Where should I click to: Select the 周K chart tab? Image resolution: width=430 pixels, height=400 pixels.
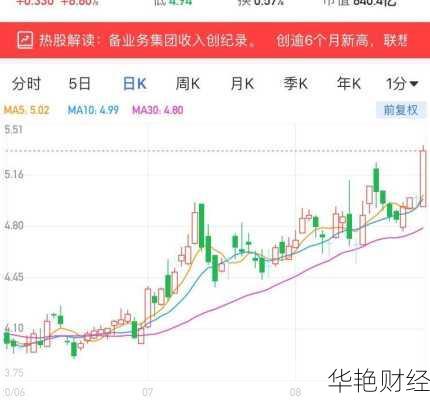coord(188,84)
